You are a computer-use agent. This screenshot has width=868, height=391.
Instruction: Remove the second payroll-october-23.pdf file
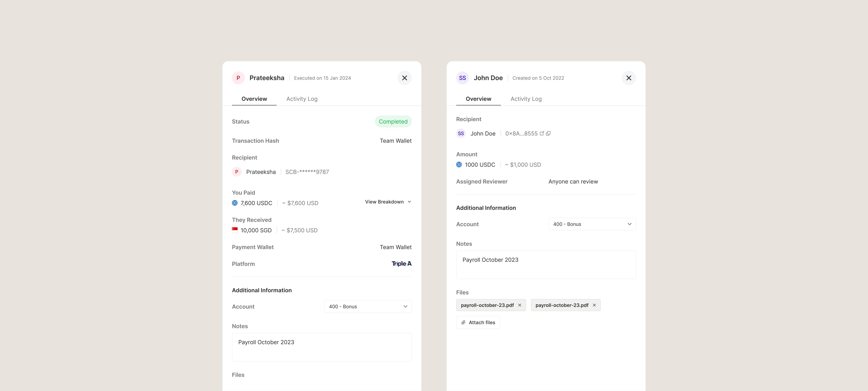point(594,305)
